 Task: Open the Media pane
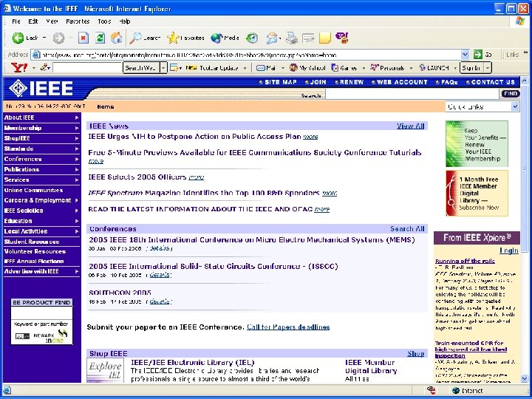pos(225,38)
